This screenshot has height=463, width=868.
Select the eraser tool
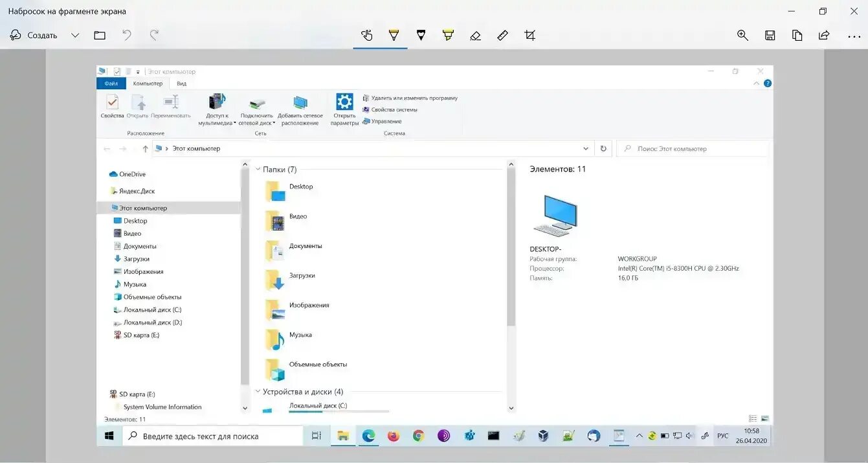476,36
